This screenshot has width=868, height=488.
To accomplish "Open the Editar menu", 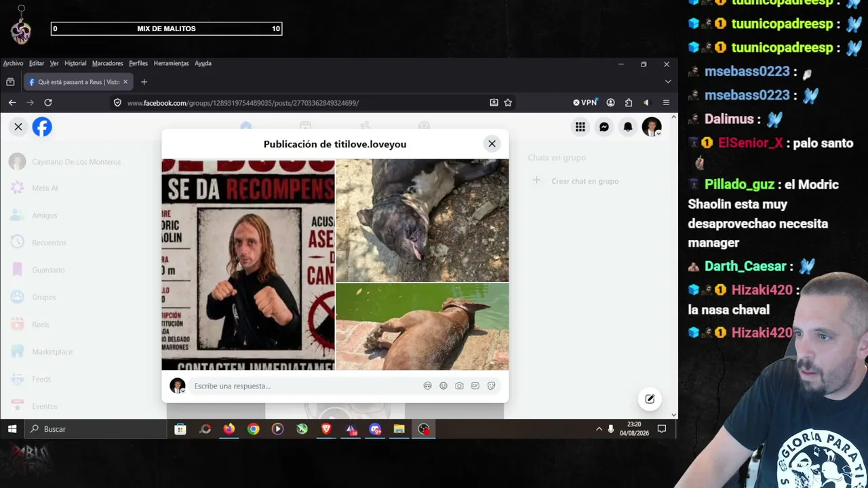I will (37, 63).
